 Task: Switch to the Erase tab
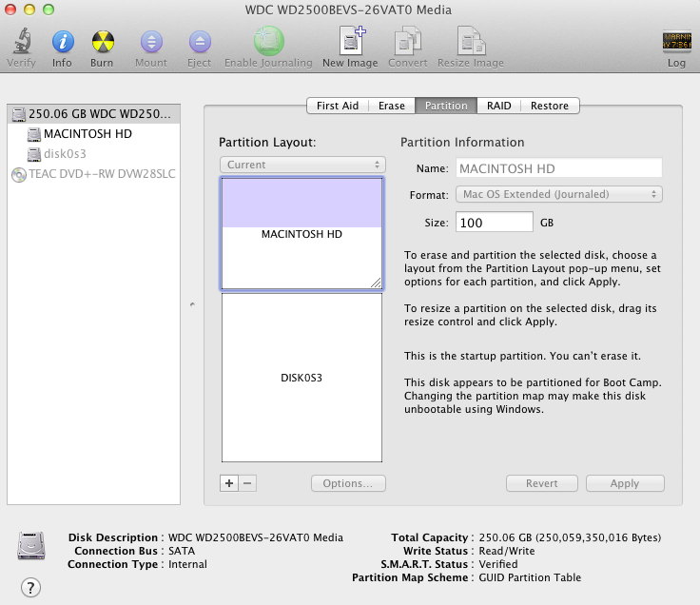click(x=391, y=106)
